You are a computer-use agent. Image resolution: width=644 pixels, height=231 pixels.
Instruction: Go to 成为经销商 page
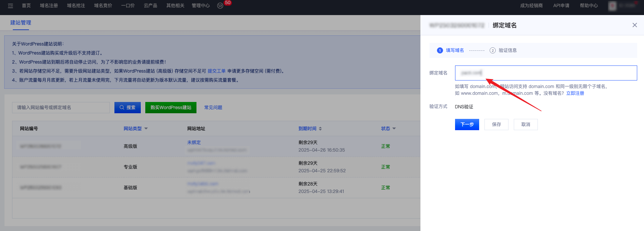coord(531,6)
